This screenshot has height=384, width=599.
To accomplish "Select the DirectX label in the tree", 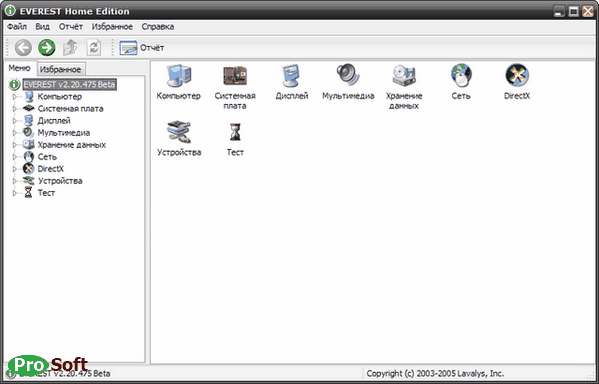I will pos(50,169).
